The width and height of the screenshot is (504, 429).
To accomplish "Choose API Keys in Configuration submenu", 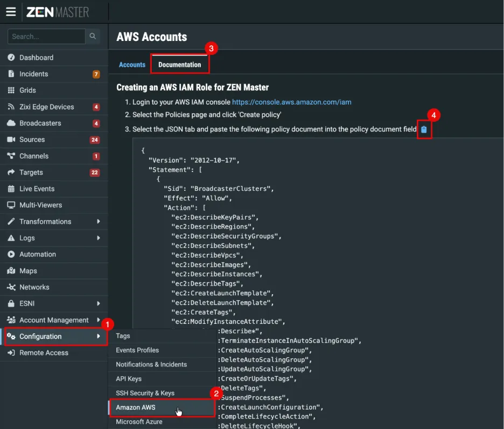I will [162, 379].
